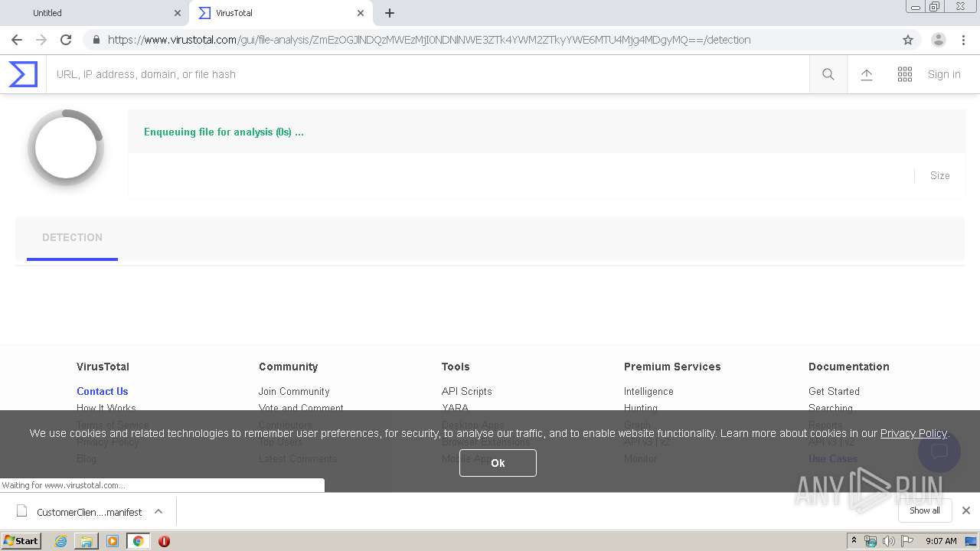Viewport: 980px width, 551px height.
Task: Click the Size label text
Action: pyautogui.click(x=940, y=176)
